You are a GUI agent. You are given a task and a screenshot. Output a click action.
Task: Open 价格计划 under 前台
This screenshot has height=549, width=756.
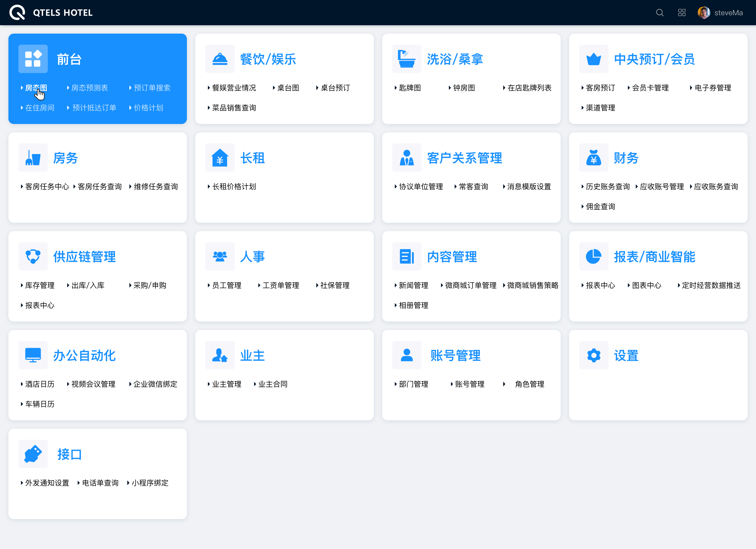tap(148, 108)
